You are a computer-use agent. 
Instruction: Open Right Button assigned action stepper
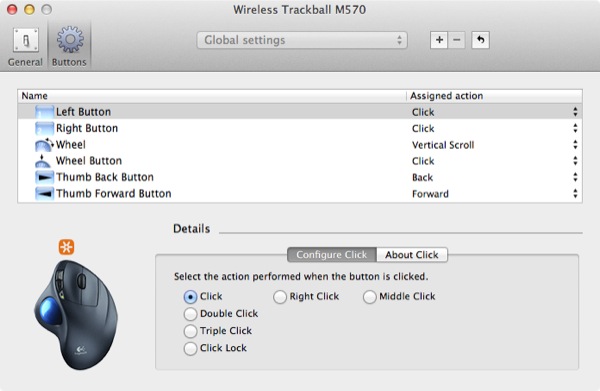tap(575, 129)
